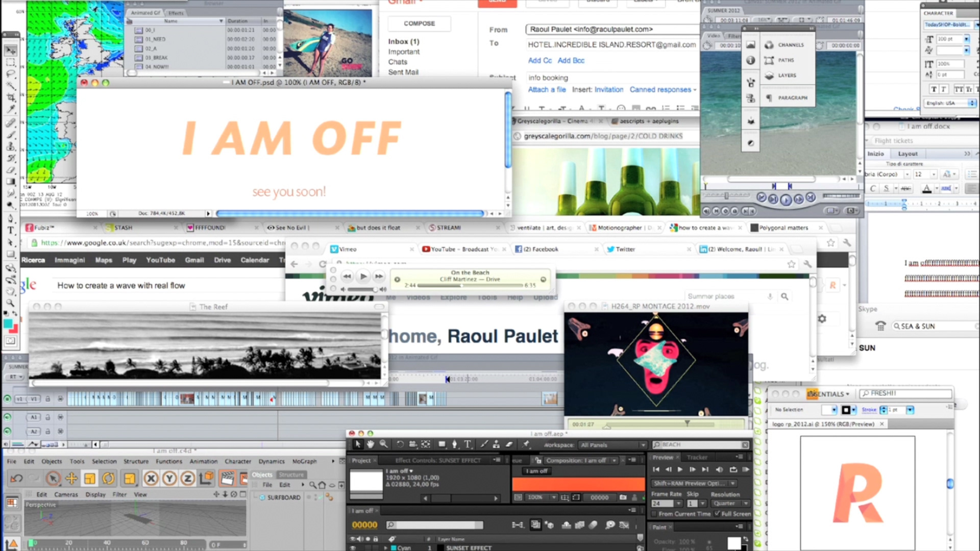Play the preview in After Effects Preview panel
This screenshot has height=551, width=980.
pyautogui.click(x=680, y=469)
